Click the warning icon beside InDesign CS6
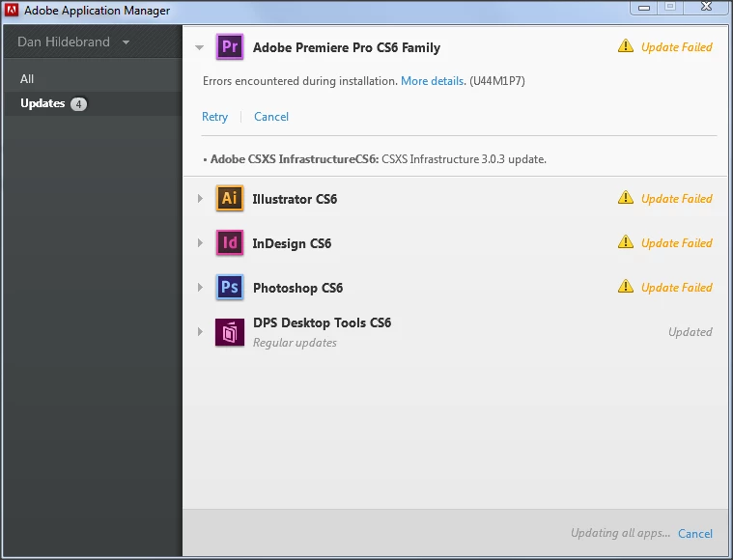The image size is (733, 560). click(x=626, y=242)
